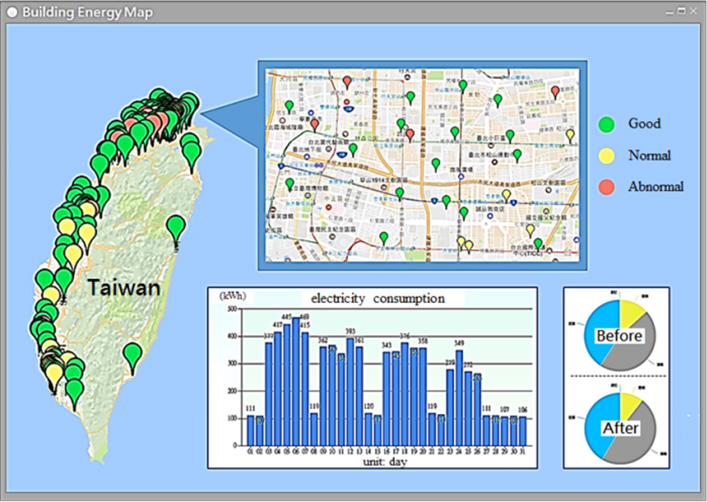
Task: Click the white circle icon in title bar
Action: click(12, 12)
